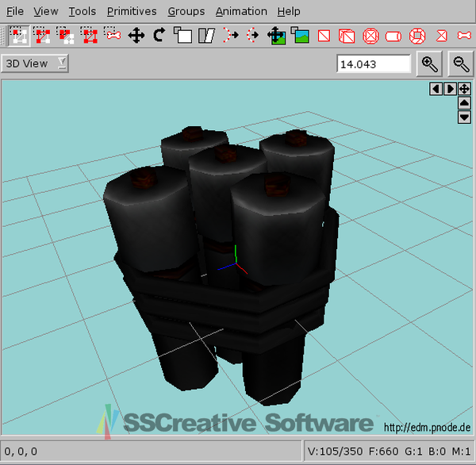Click the material count "M:1"
Viewport: 476px width, 465px height.
(461, 452)
